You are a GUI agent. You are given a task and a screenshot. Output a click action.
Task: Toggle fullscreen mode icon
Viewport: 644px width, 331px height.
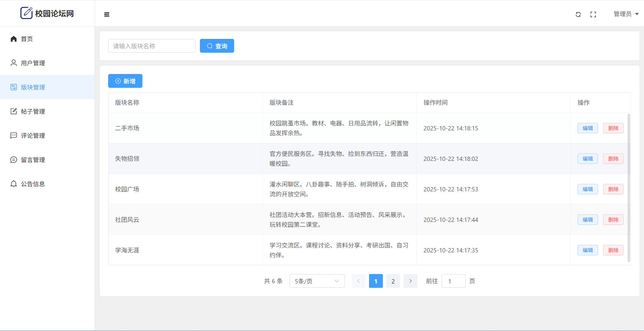point(593,14)
